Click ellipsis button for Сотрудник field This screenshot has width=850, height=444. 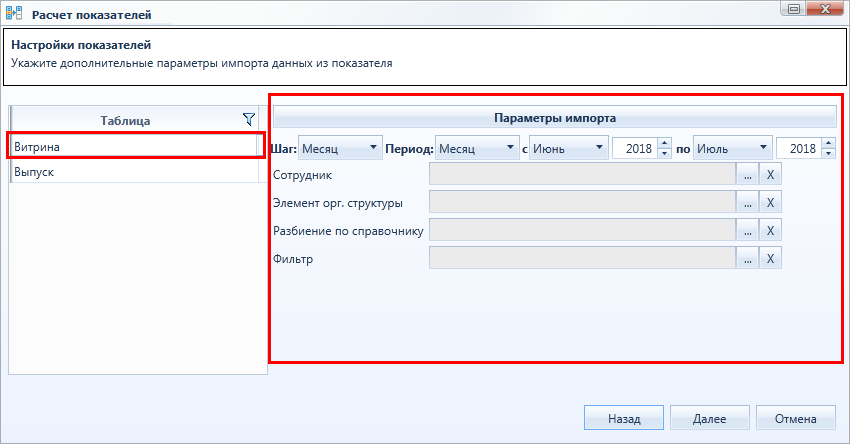pyautogui.click(x=748, y=175)
